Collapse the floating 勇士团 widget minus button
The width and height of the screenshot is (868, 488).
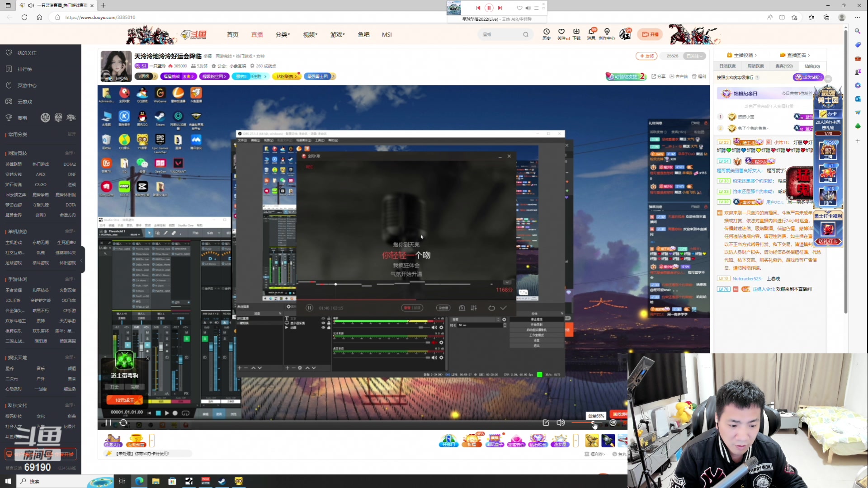click(828, 79)
